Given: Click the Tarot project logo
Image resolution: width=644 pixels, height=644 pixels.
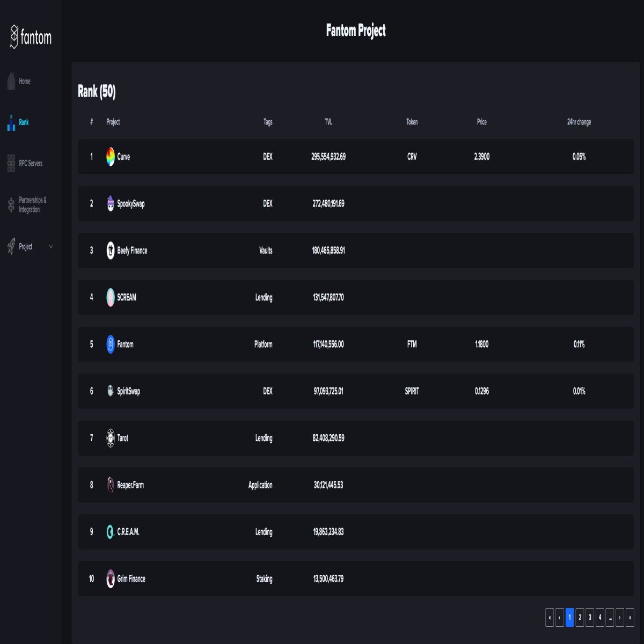Looking at the screenshot, I should (x=110, y=438).
